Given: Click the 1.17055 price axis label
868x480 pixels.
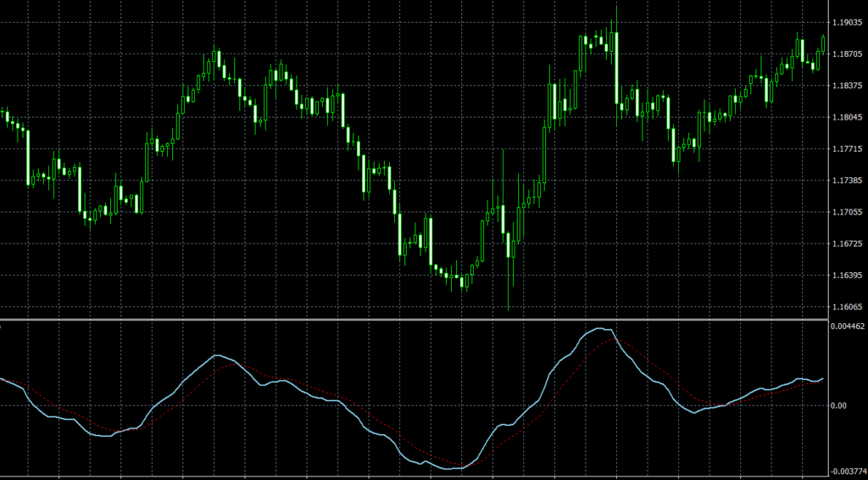Looking at the screenshot, I should point(846,212).
